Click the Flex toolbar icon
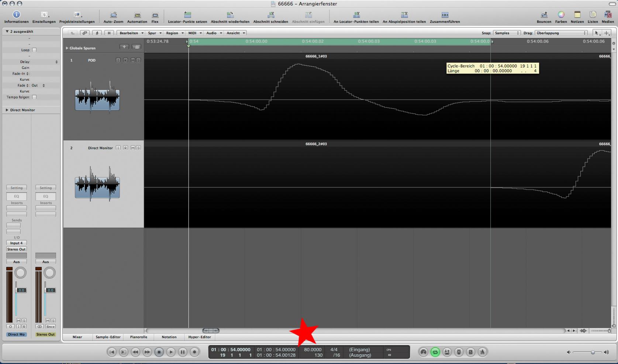 [x=155, y=15]
